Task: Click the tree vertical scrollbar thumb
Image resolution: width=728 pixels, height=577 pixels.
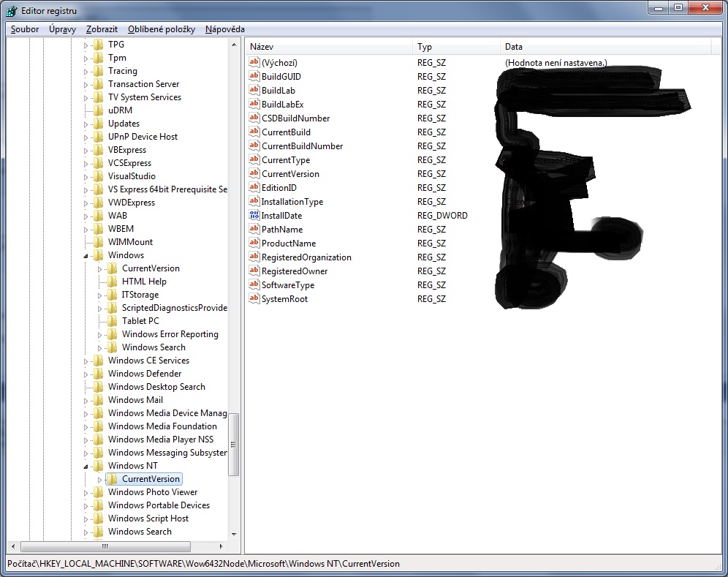Action: point(234,444)
